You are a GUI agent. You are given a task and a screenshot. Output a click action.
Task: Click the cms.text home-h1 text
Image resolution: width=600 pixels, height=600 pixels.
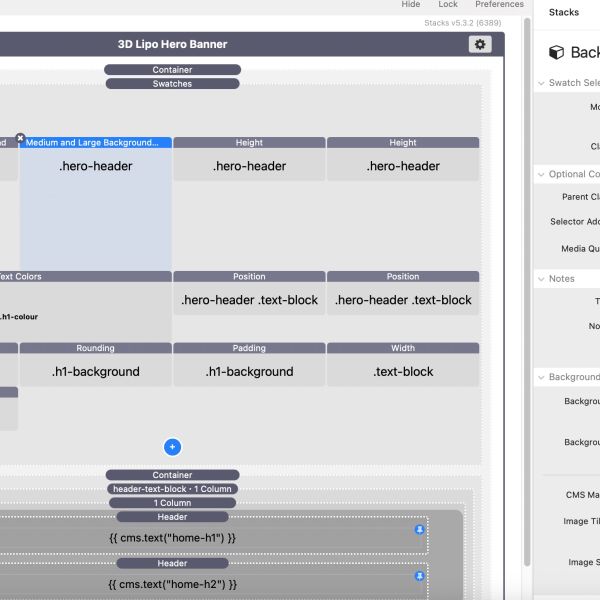coord(172,538)
